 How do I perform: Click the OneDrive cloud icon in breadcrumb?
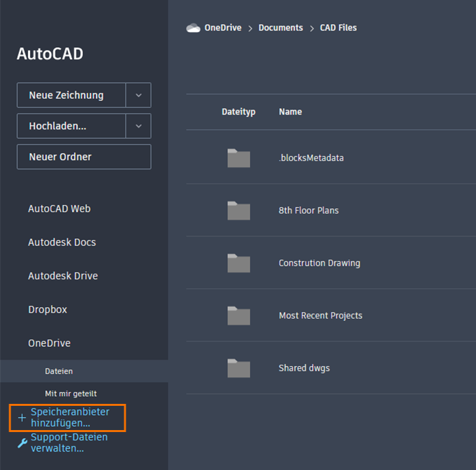point(193,28)
